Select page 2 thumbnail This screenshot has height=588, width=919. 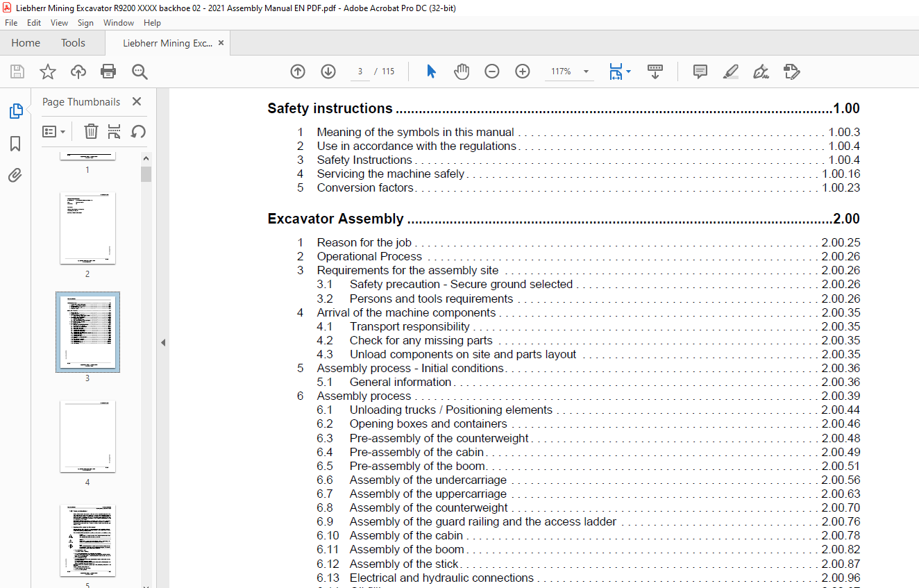[87, 228]
